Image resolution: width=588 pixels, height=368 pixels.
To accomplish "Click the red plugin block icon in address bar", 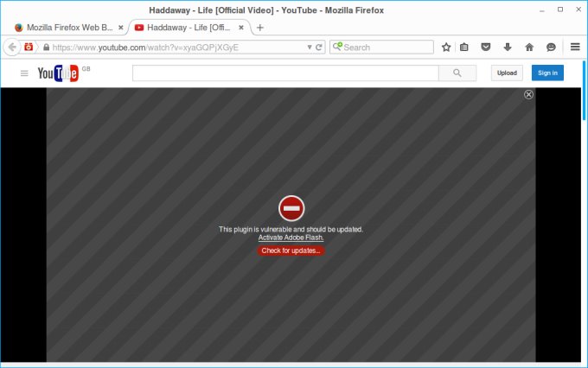I will [29, 47].
